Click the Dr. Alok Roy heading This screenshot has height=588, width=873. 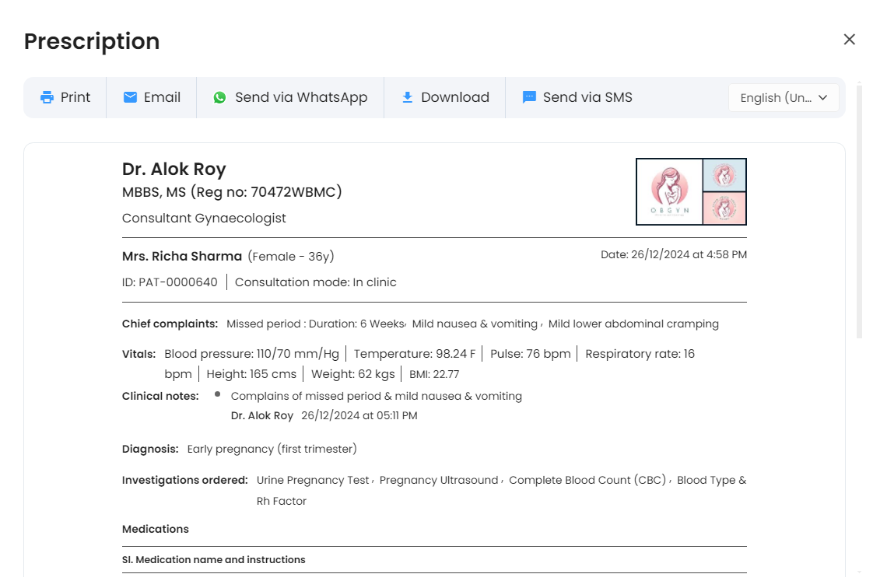click(x=174, y=169)
